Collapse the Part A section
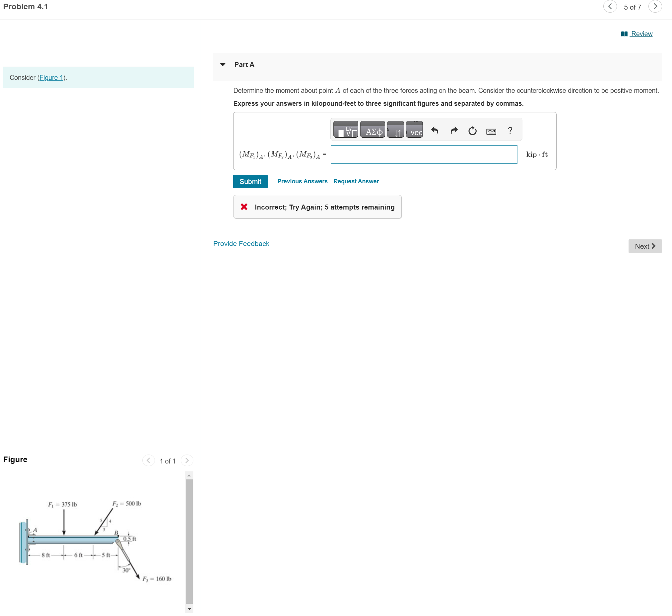This screenshot has height=616, width=672. (x=223, y=65)
